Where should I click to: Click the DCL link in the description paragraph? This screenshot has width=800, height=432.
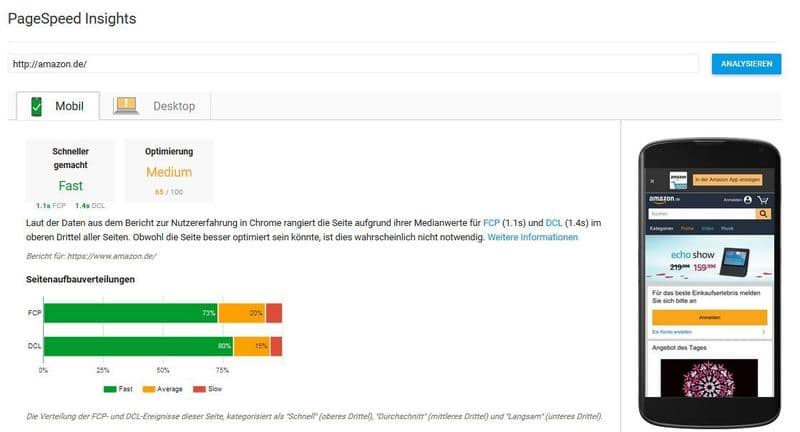tap(554, 223)
